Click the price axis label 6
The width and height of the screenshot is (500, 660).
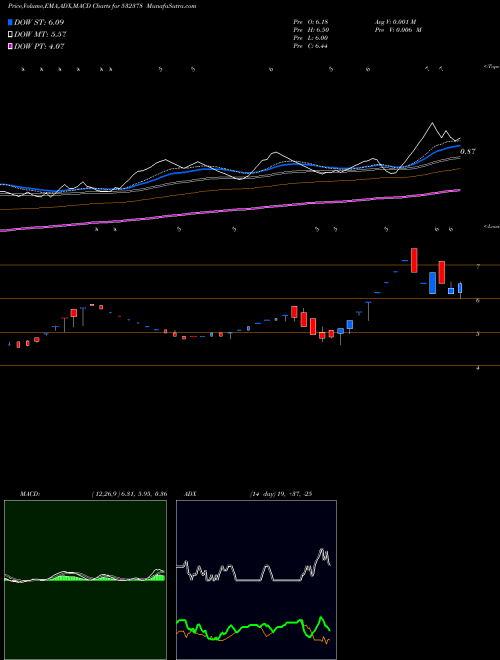[x=478, y=300]
